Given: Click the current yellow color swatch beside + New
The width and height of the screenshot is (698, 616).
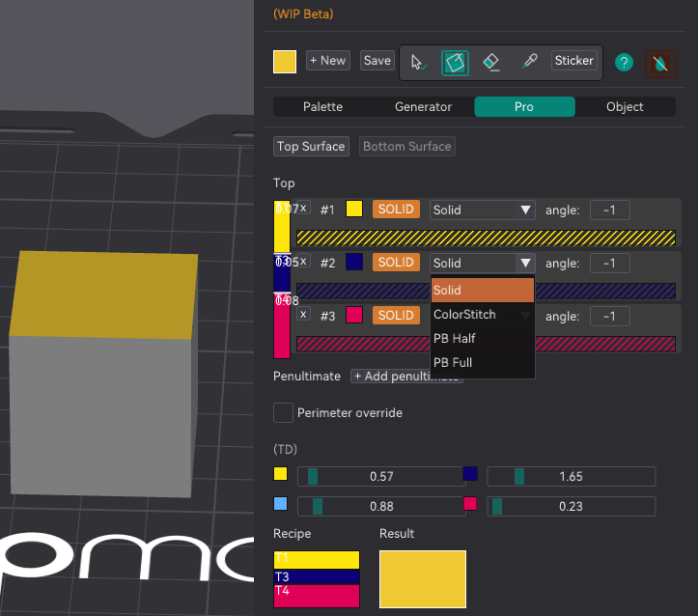Looking at the screenshot, I should click(x=285, y=62).
